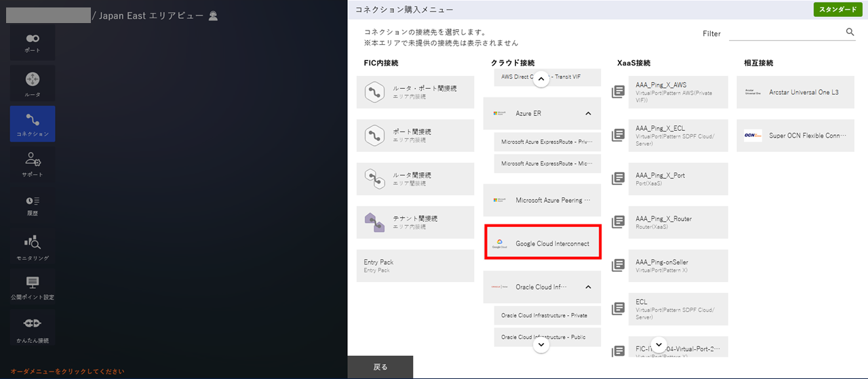The width and height of the screenshot is (868, 379).
Task: Select Oracle Cloud Infrastructure - Private
Action: [x=547, y=315]
